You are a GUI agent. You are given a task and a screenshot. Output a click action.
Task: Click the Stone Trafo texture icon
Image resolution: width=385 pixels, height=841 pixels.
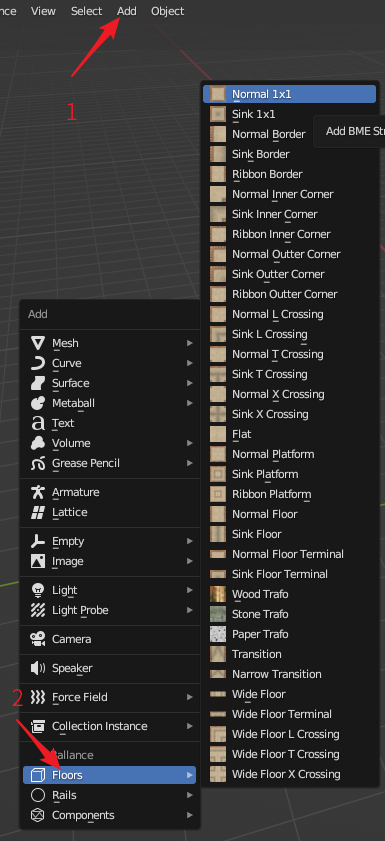tap(218, 614)
